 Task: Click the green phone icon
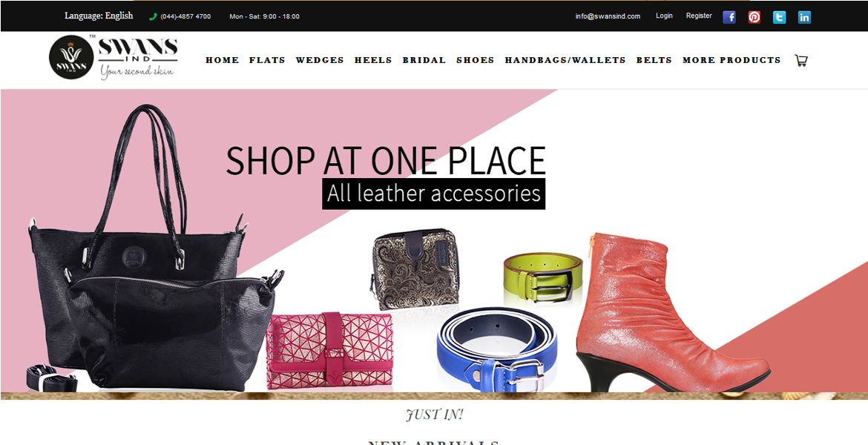(x=153, y=16)
